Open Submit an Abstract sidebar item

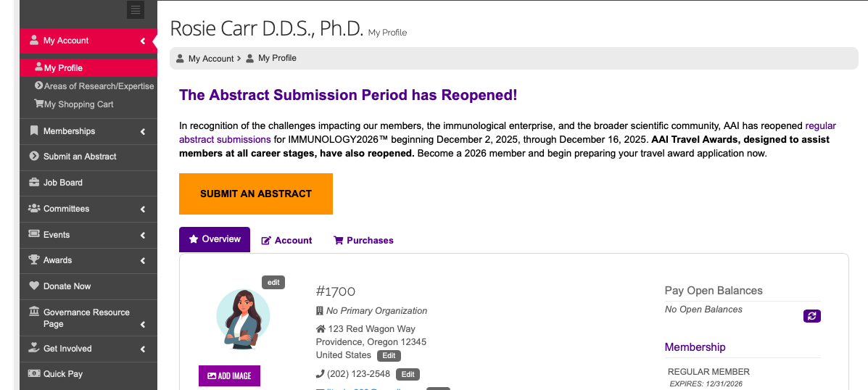(x=79, y=157)
